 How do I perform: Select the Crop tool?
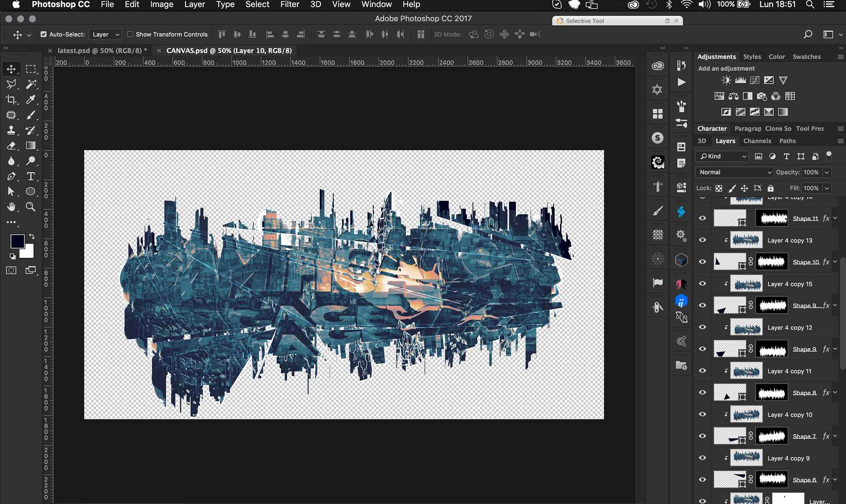[x=11, y=100]
